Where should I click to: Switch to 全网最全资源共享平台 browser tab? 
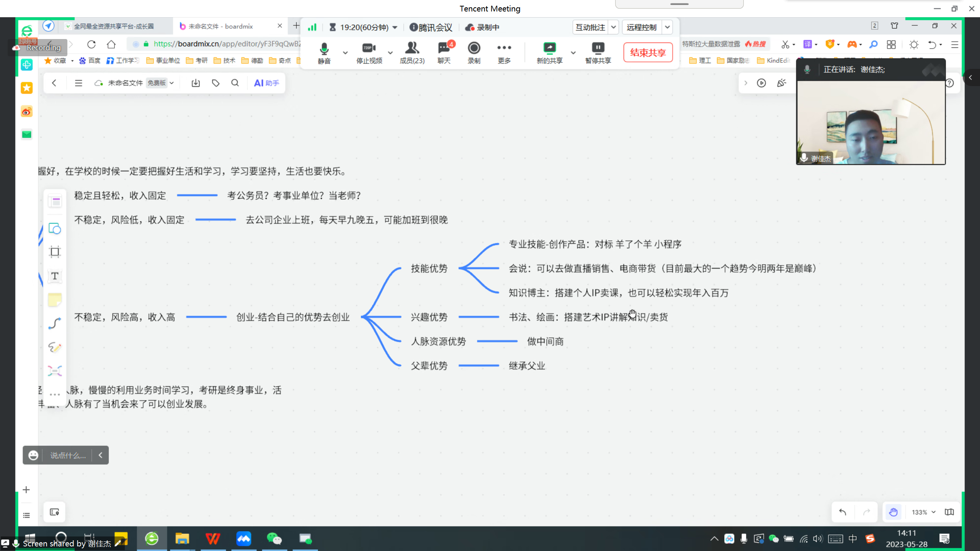click(x=114, y=26)
